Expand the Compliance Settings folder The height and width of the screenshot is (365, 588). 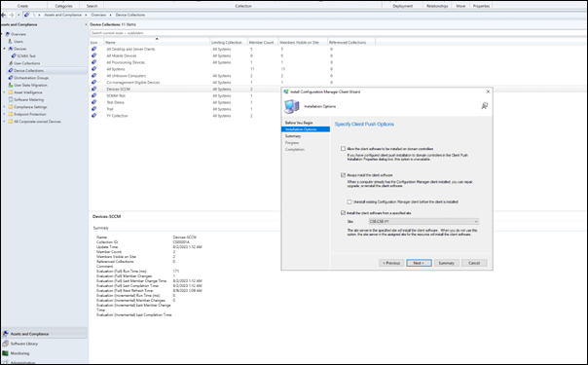(4, 107)
